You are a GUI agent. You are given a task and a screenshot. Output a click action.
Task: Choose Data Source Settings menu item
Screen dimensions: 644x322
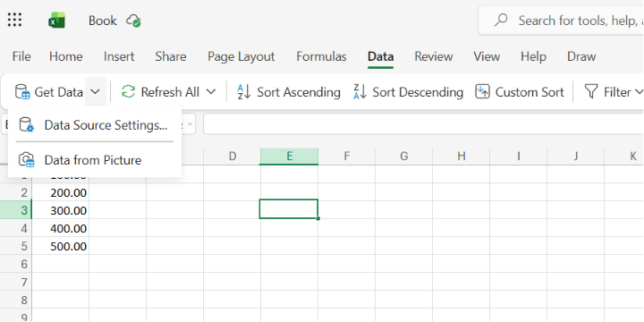(x=95, y=125)
